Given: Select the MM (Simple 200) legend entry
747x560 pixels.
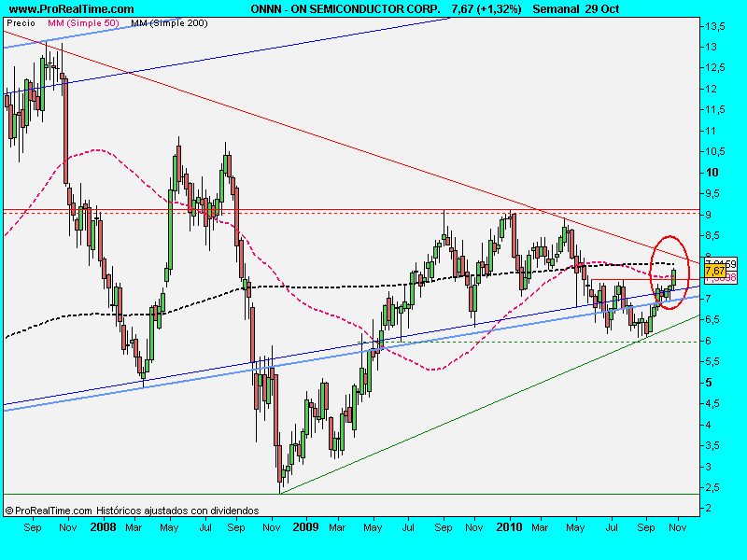Looking at the screenshot, I should pos(169,22).
